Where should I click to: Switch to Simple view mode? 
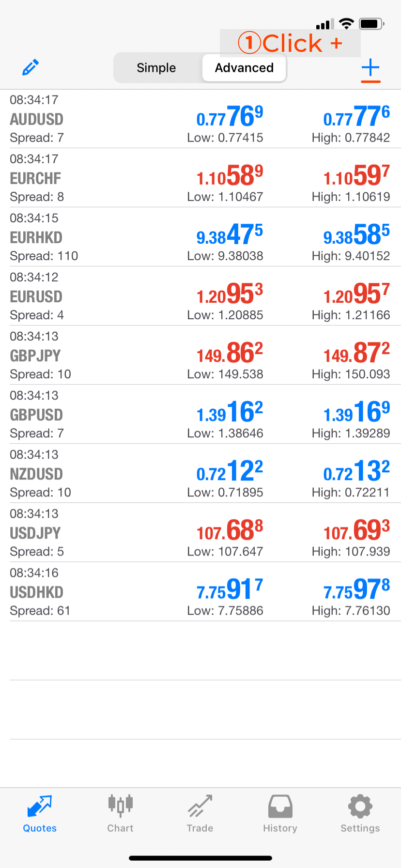[156, 68]
